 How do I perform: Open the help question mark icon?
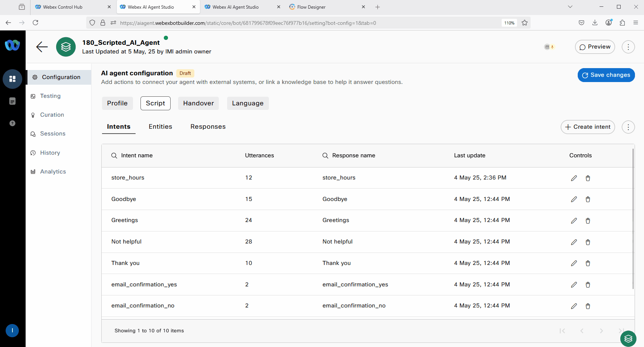coord(12,123)
